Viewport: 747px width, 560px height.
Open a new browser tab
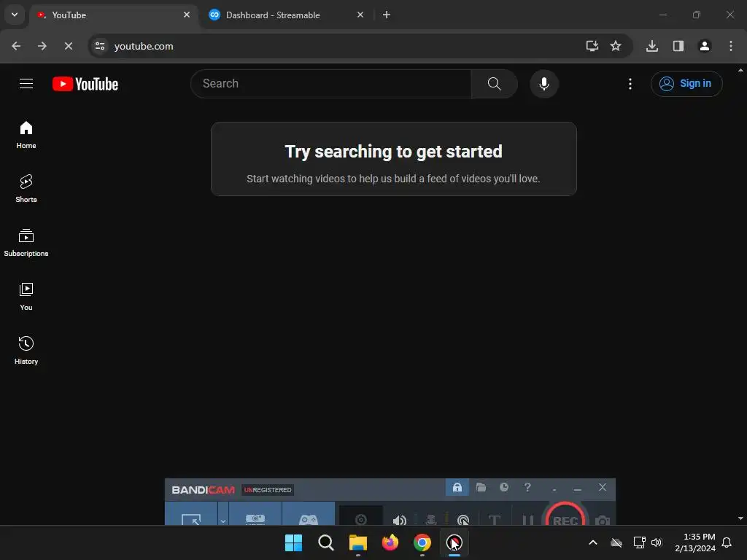387,15
